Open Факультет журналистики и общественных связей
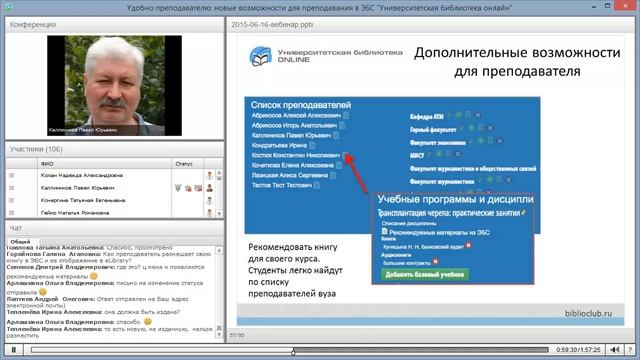This screenshot has height=360, width=640. (x=473, y=168)
